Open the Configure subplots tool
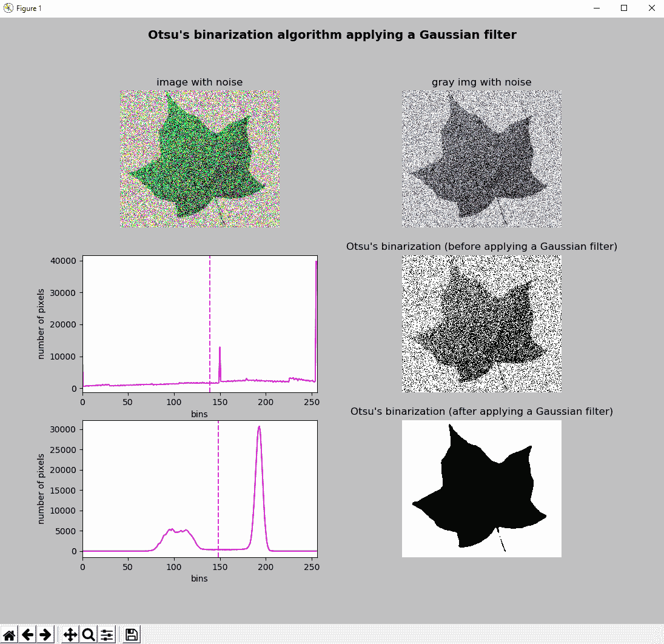This screenshot has height=644, width=664. coord(107,635)
